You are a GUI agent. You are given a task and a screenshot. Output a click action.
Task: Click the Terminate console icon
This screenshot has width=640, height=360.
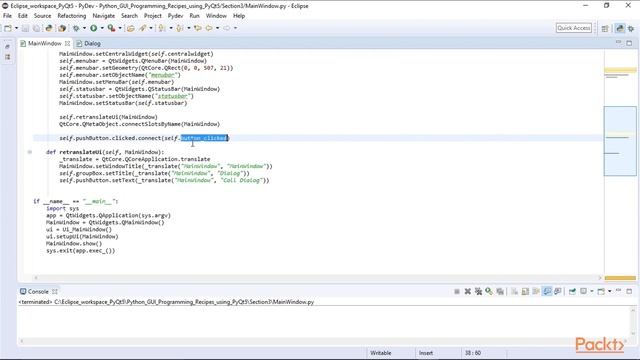457,291
